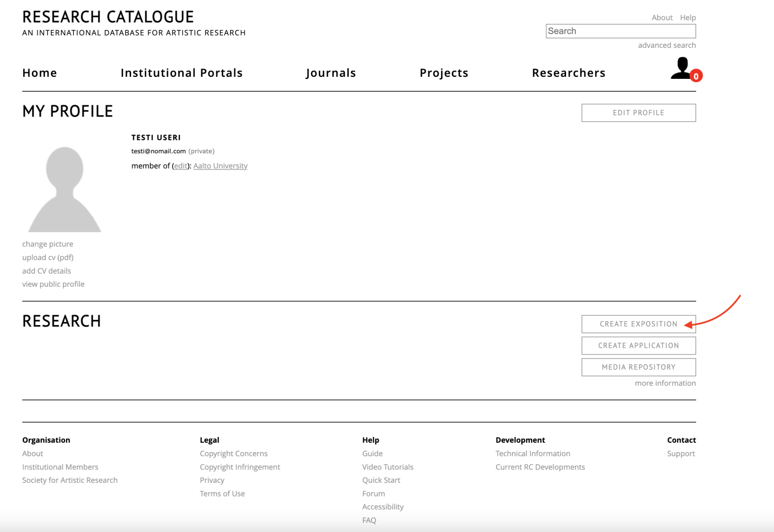Open About under Organisation footer
Image resolution: width=774 pixels, height=532 pixels.
coord(33,454)
